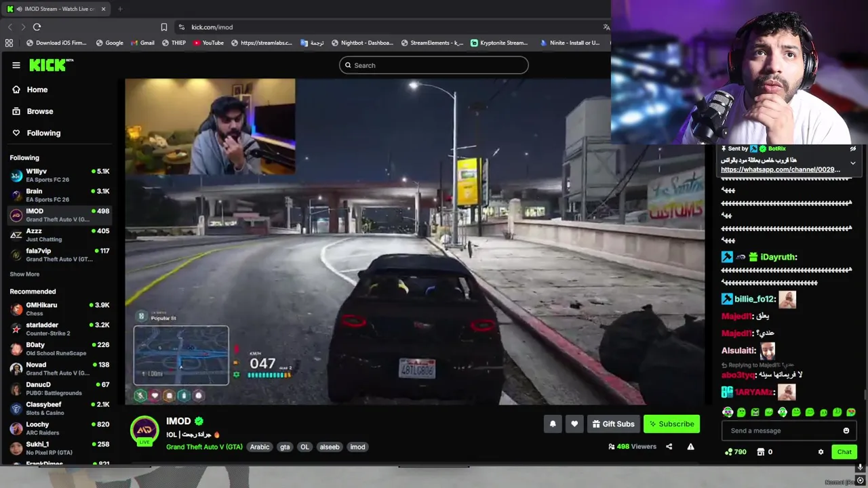Open Novad recommended channel
The height and width of the screenshot is (488, 868).
60,368
